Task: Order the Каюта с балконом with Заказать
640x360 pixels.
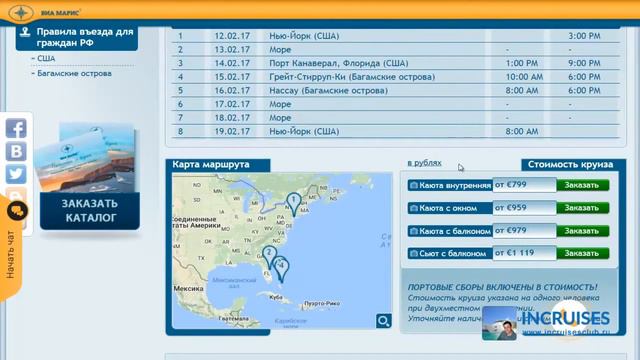Action: pyautogui.click(x=582, y=231)
